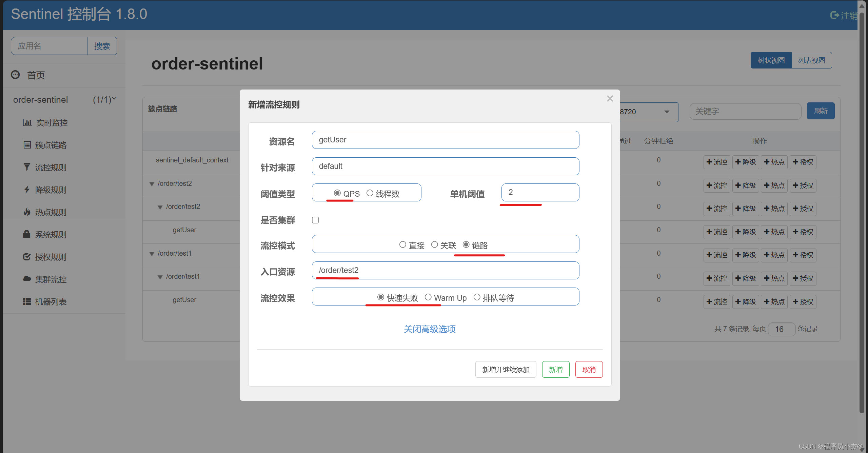Image resolution: width=868 pixels, height=453 pixels.
Task: Collapse the top-level /order/test2 tree node
Action: click(152, 184)
